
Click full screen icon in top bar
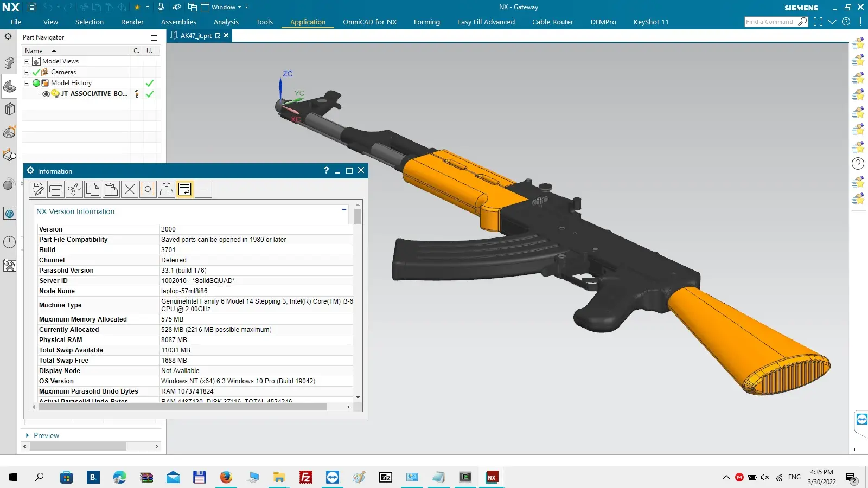point(818,22)
